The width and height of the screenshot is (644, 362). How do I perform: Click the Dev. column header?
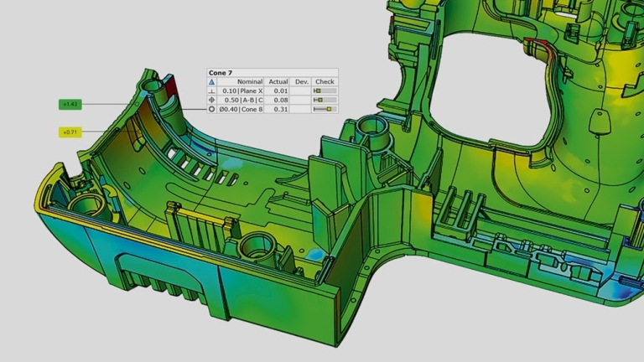[301, 82]
